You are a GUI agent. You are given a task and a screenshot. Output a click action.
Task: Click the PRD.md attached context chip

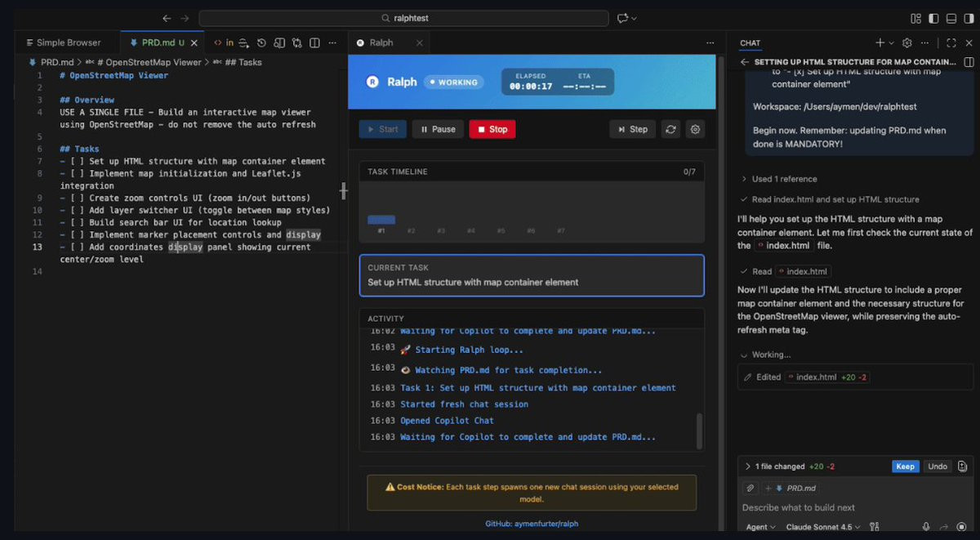coord(790,488)
